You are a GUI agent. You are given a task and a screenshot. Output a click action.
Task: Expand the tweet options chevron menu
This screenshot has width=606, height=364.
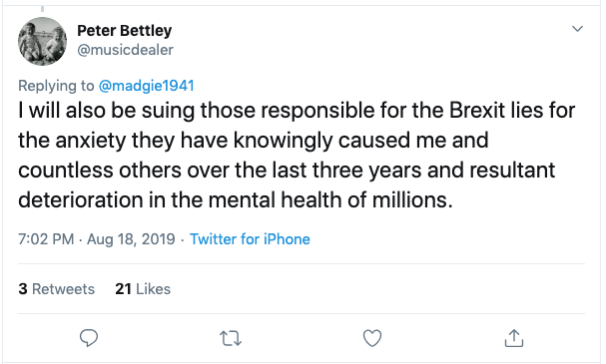click(x=577, y=29)
